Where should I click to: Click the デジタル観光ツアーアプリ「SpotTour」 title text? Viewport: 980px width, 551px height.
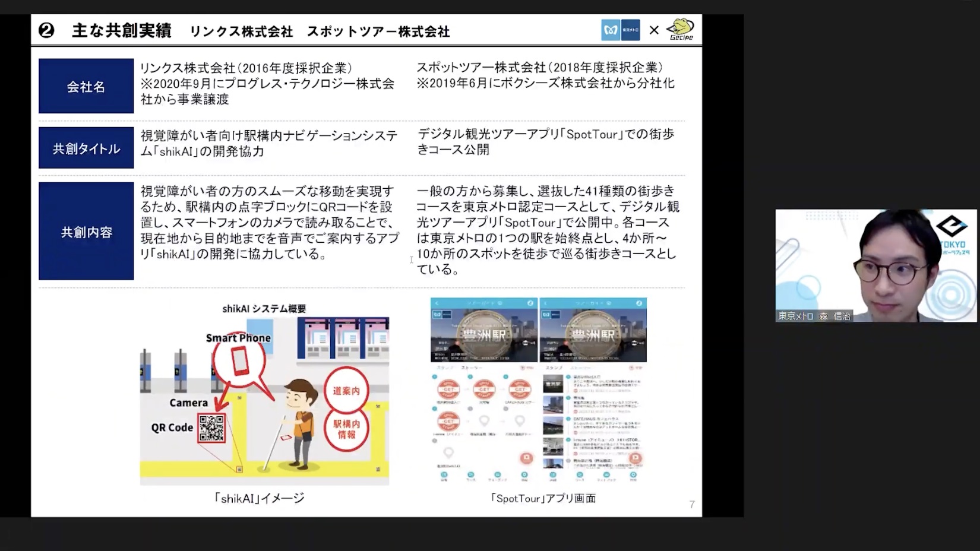546,142
